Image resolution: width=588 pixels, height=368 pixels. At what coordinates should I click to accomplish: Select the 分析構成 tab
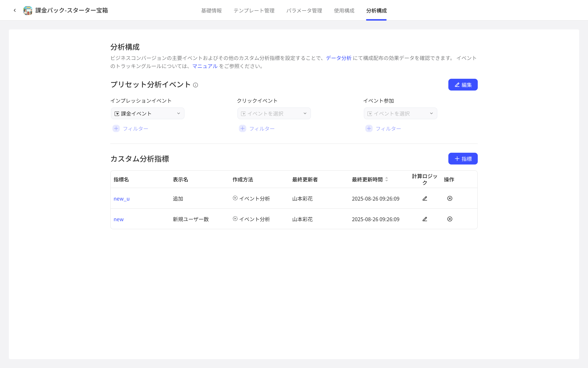376,10
